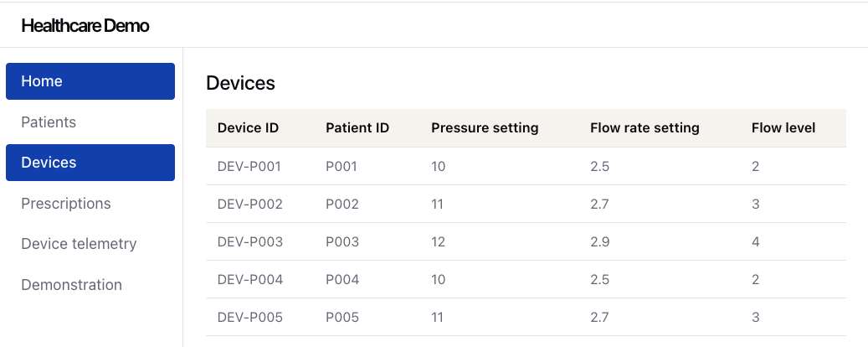Viewport: 868px width, 347px height.
Task: Sort by Pressure setting header
Action: [485, 128]
